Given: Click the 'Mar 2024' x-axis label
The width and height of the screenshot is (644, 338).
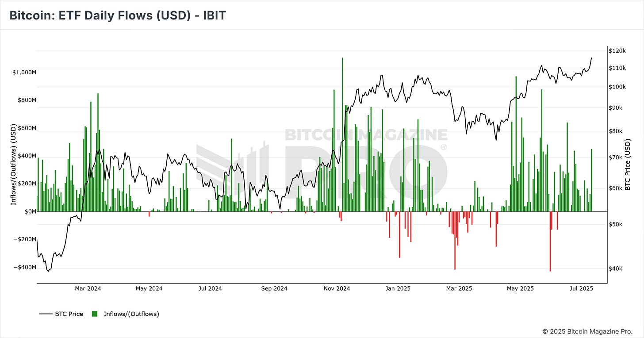Looking at the screenshot, I should tap(88, 288).
